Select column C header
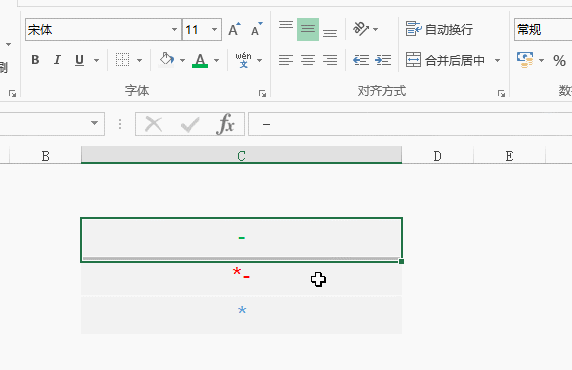 tap(241, 155)
